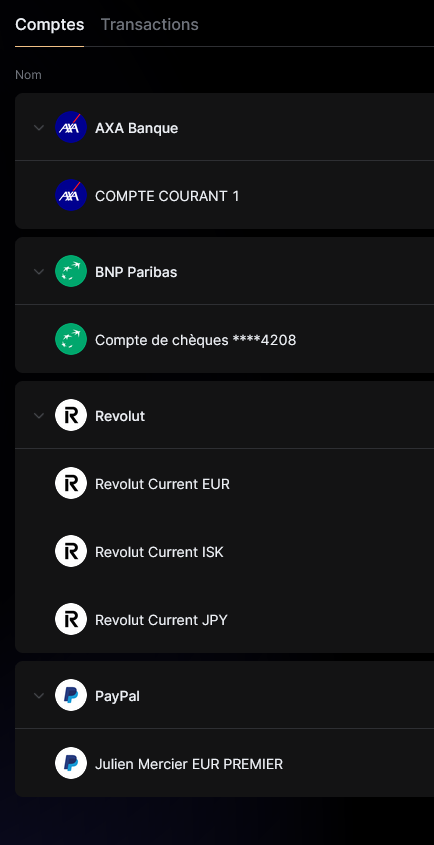Sort by the Nom column header

(x=28, y=75)
